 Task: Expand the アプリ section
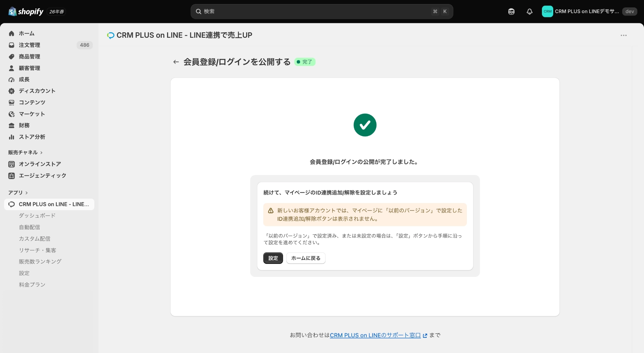(18, 193)
